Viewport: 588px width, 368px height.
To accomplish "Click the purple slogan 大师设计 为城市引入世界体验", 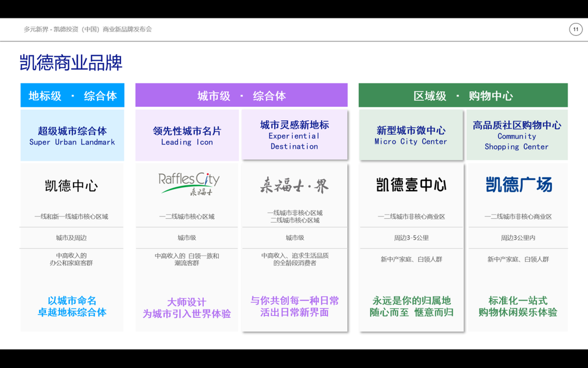I will click(187, 308).
